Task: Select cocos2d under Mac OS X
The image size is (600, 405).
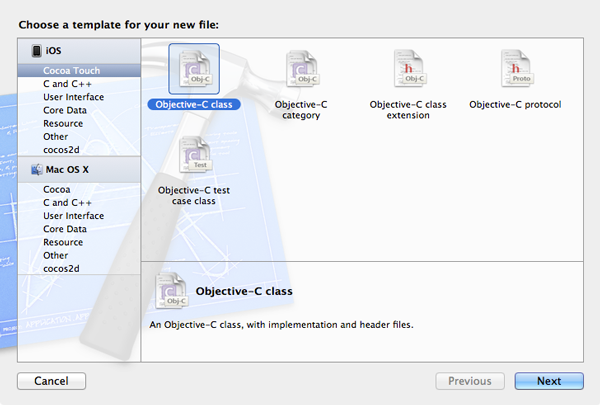Action: point(79,268)
